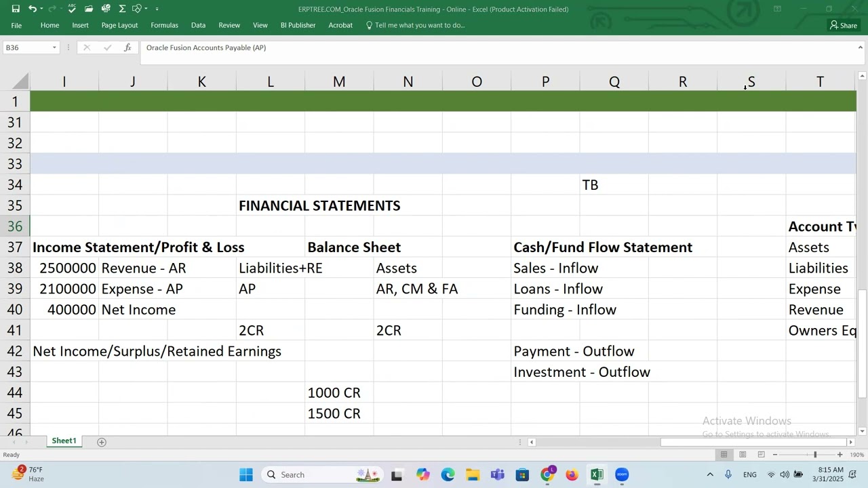Select row header 37
This screenshot has width=868, height=488.
tap(15, 247)
